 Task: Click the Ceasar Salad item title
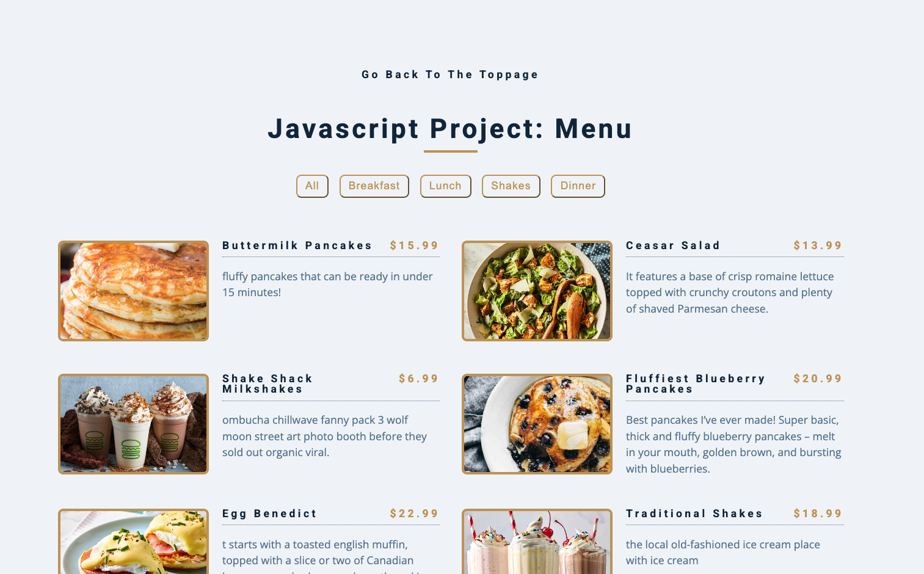[673, 245]
